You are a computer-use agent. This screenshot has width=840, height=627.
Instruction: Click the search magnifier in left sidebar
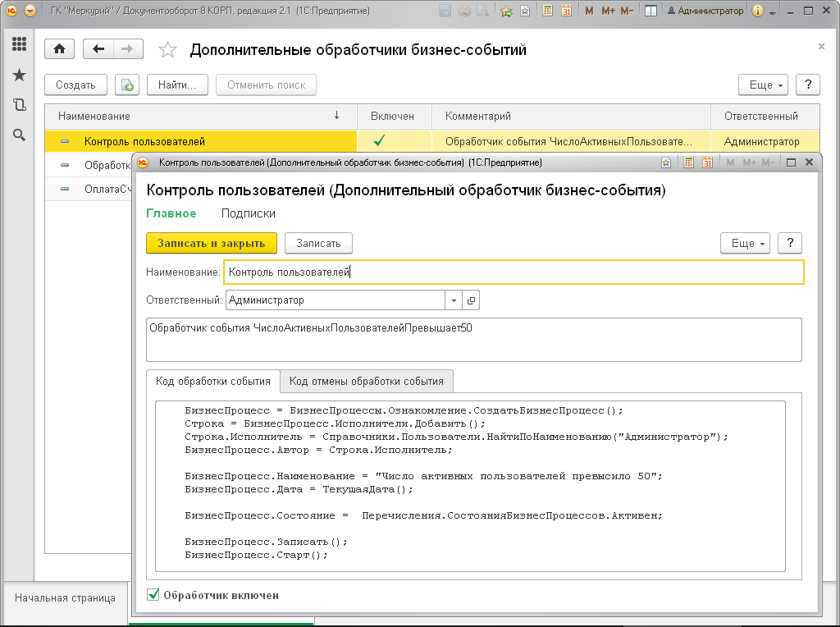[20, 135]
